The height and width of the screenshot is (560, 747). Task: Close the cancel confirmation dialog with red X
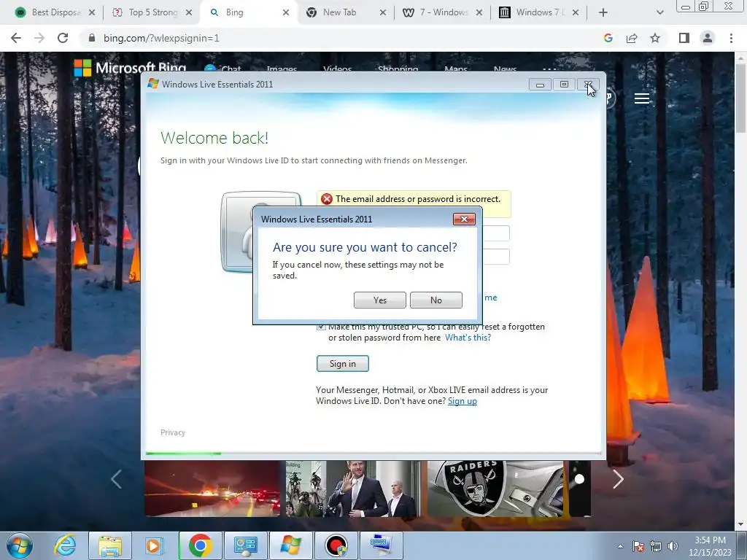click(x=464, y=219)
